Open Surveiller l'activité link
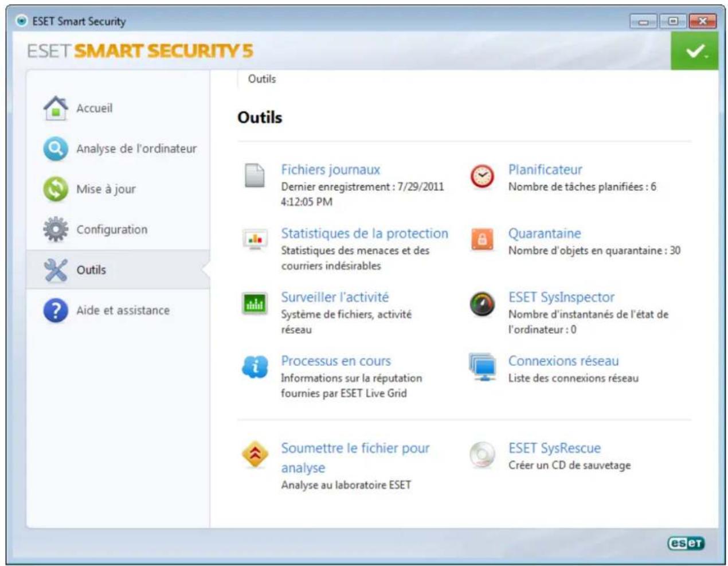 (335, 297)
